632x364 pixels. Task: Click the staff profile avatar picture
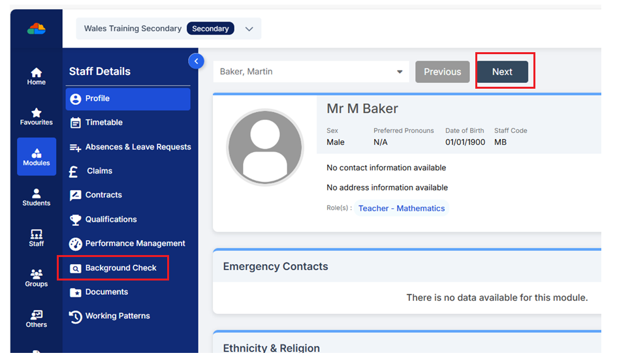point(264,147)
